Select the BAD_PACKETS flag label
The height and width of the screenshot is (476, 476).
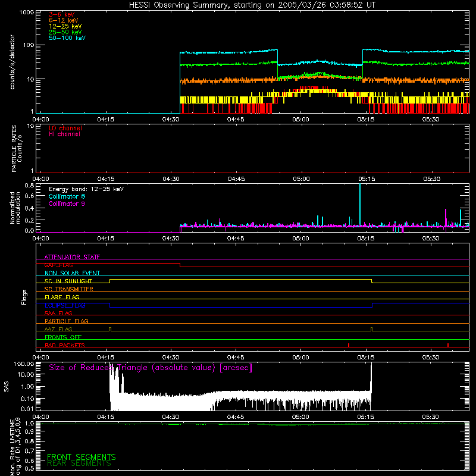click(65, 345)
